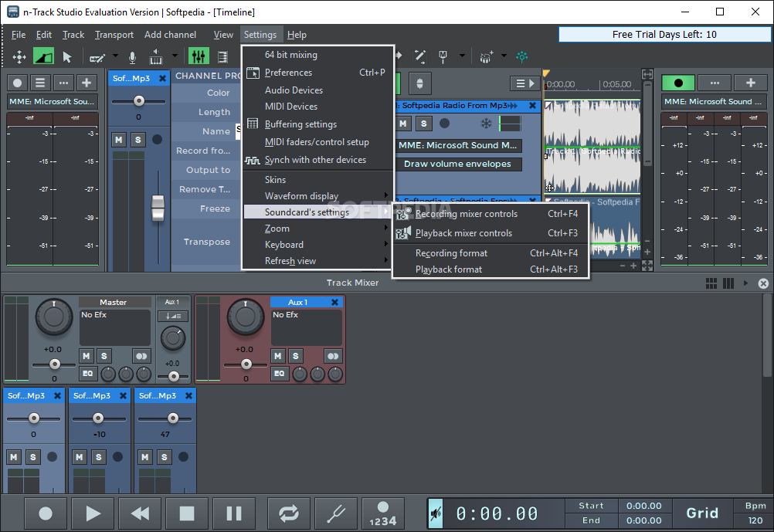Mute the Softpedia Radio From Mp3 track
The image size is (774, 532).
click(x=403, y=124)
